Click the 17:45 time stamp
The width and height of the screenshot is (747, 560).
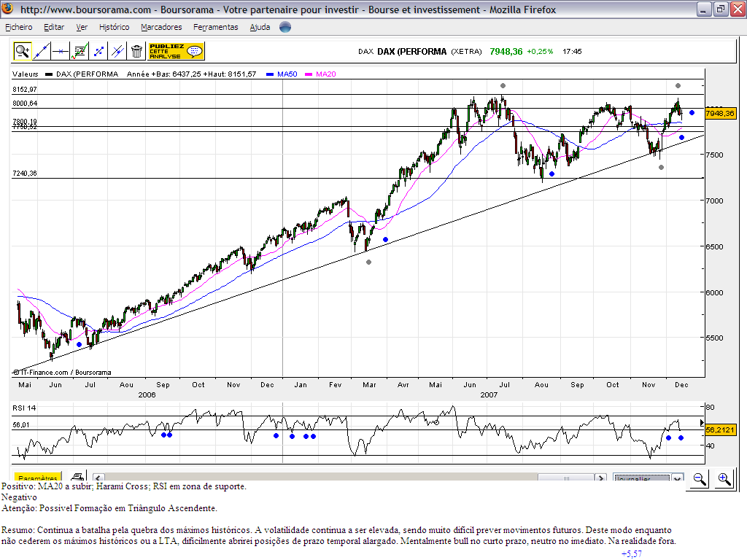pyautogui.click(x=572, y=52)
